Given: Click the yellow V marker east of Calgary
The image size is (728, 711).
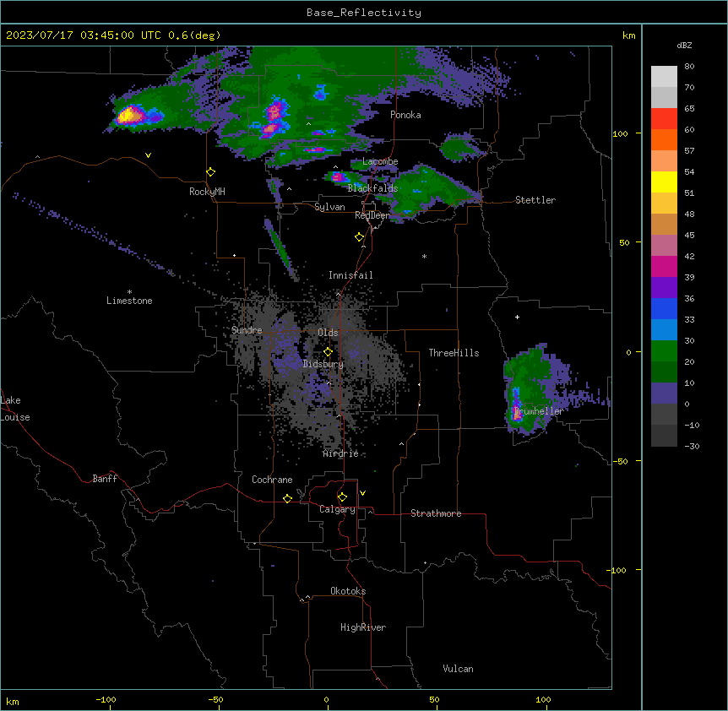Looking at the screenshot, I should point(362,493).
